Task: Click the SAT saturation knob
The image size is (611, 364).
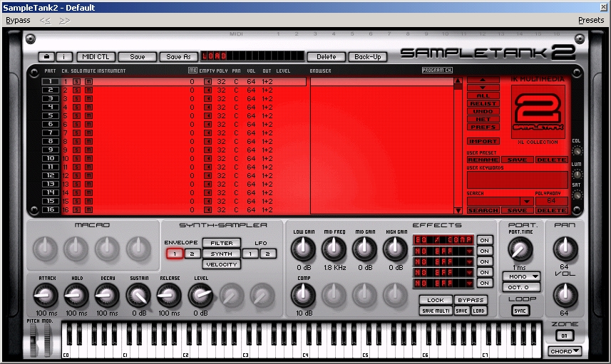Action: [577, 194]
